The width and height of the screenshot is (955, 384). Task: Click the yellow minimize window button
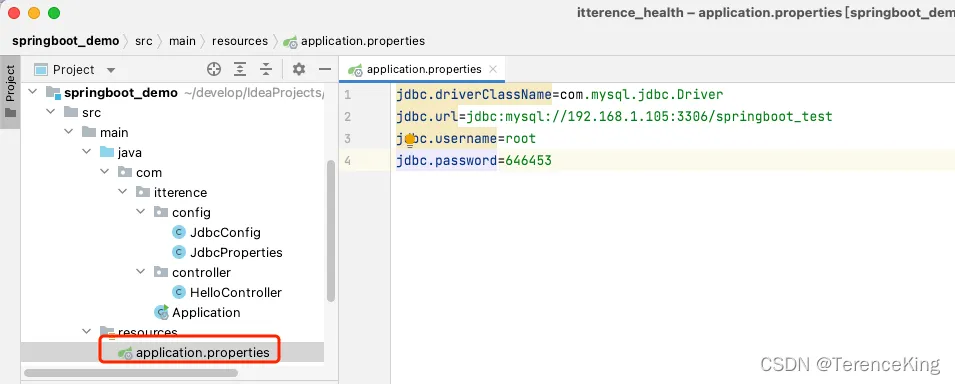[x=34, y=12]
